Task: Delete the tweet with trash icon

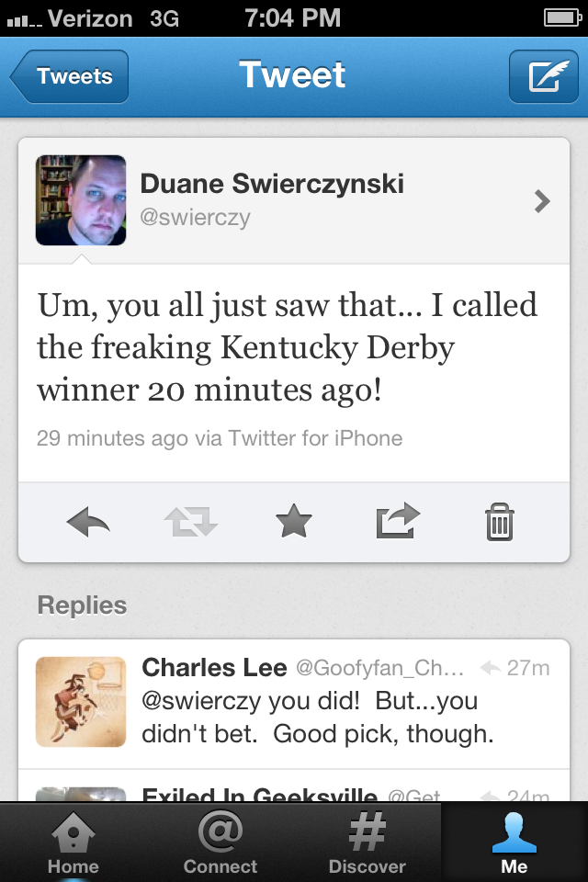Action: coord(499,522)
